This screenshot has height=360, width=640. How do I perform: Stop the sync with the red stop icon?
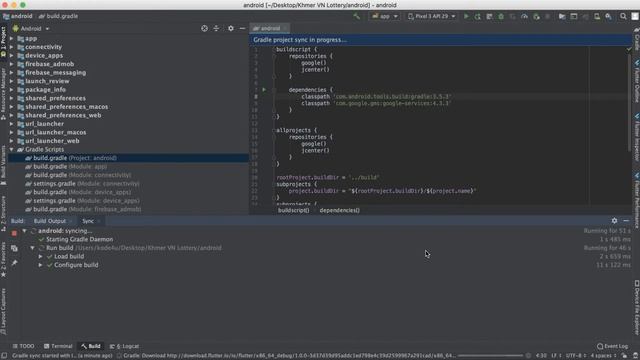(x=14, y=233)
